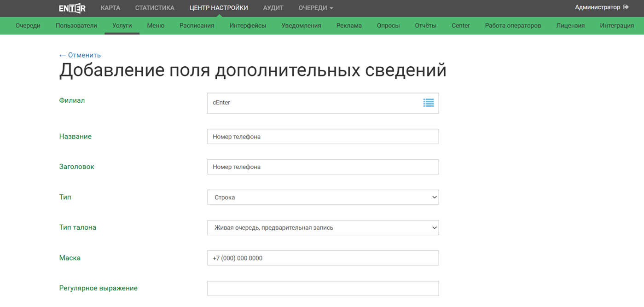Image resolution: width=644 pixels, height=307 pixels.
Task: Click the ENTER logo icon
Action: tap(72, 8)
